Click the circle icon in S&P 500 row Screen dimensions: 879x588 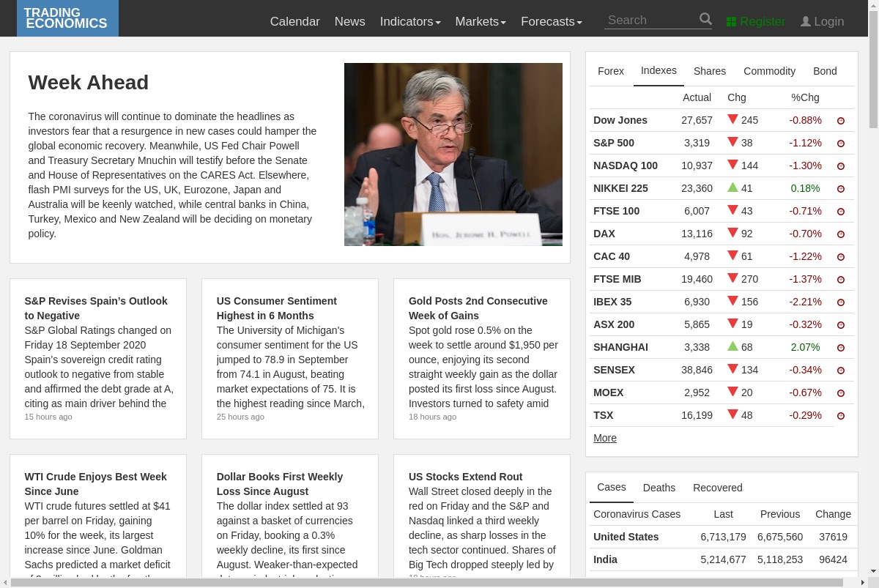[841, 144]
